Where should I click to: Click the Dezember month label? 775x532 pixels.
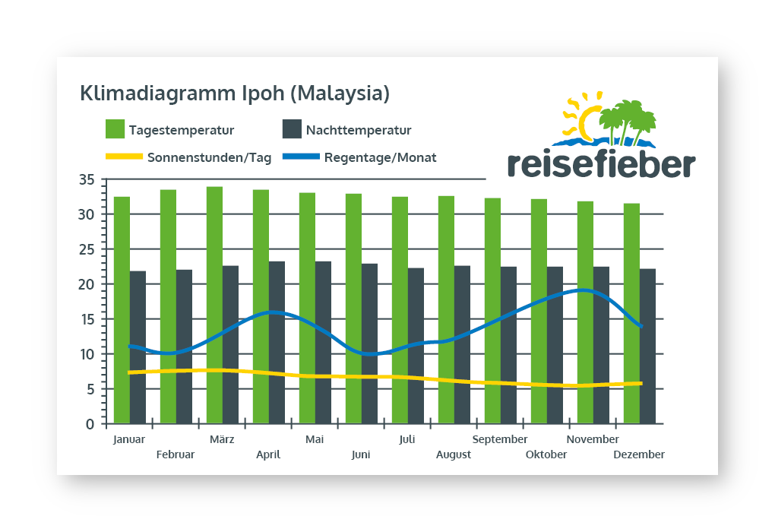(640, 454)
